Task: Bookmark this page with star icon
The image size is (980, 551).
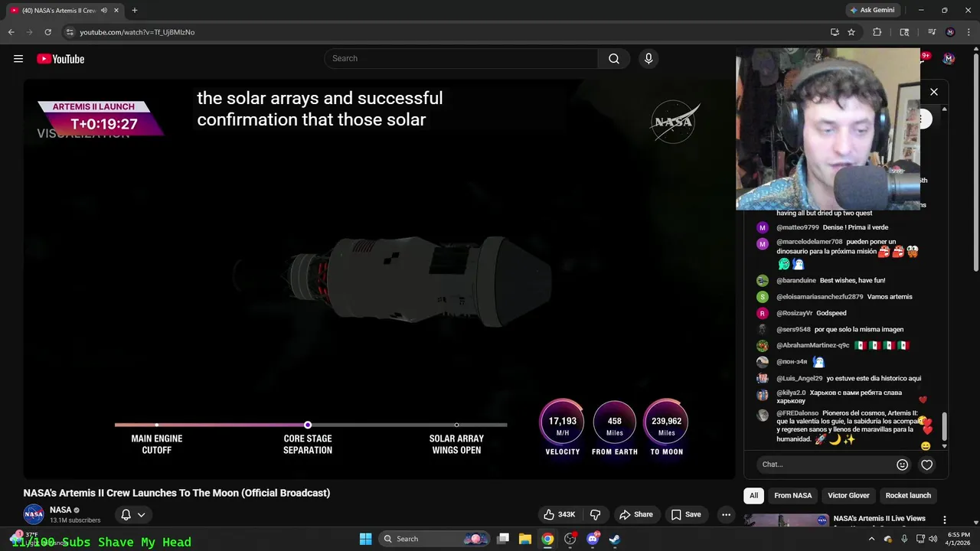Action: 851,32
